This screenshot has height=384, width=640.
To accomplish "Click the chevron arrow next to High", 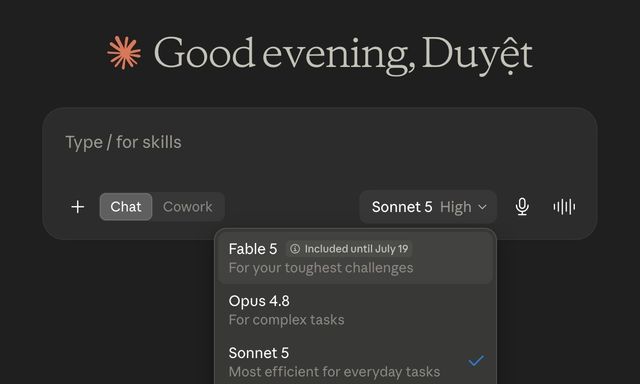I will point(482,207).
